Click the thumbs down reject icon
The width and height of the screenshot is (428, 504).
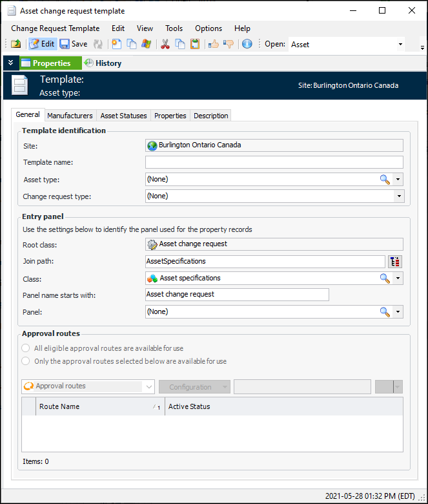[x=228, y=44]
